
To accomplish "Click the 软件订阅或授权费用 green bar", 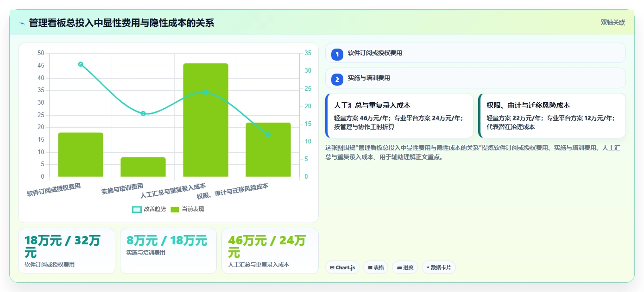I will [x=81, y=155].
